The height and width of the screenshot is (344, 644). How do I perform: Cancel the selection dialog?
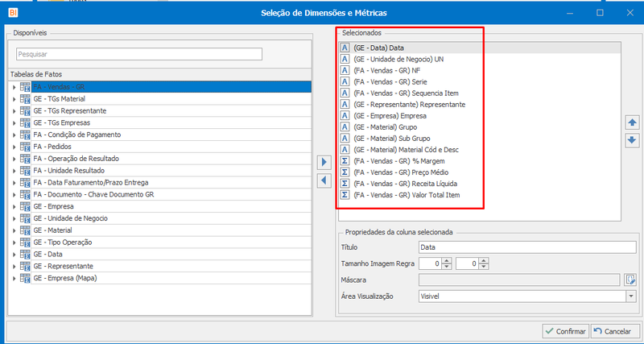pos(615,331)
